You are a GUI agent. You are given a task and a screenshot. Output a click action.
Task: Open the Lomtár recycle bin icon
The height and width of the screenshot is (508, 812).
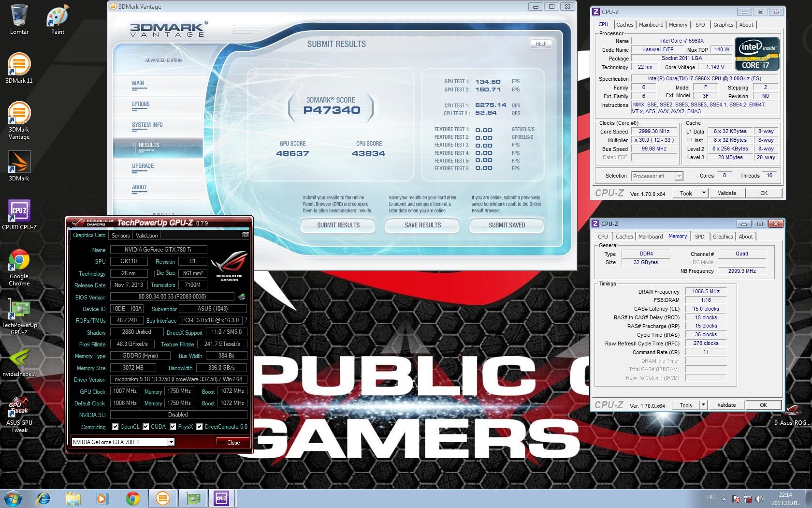pyautogui.click(x=19, y=19)
